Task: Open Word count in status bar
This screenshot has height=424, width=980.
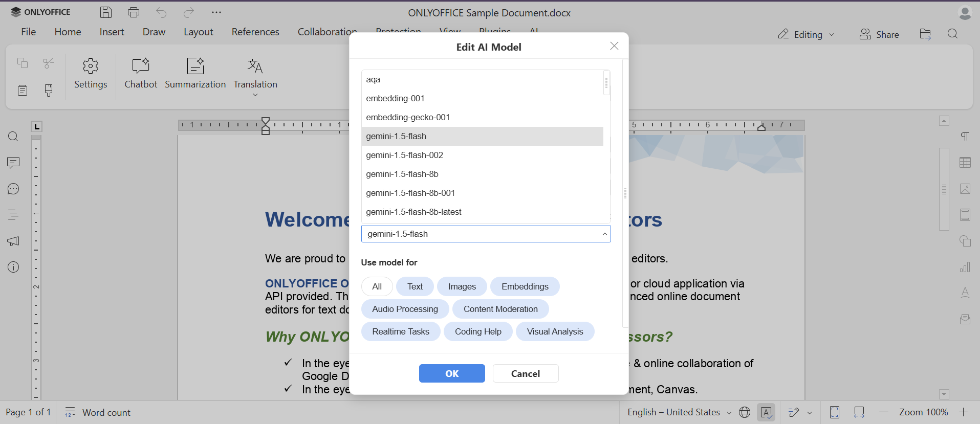Action: pos(98,412)
